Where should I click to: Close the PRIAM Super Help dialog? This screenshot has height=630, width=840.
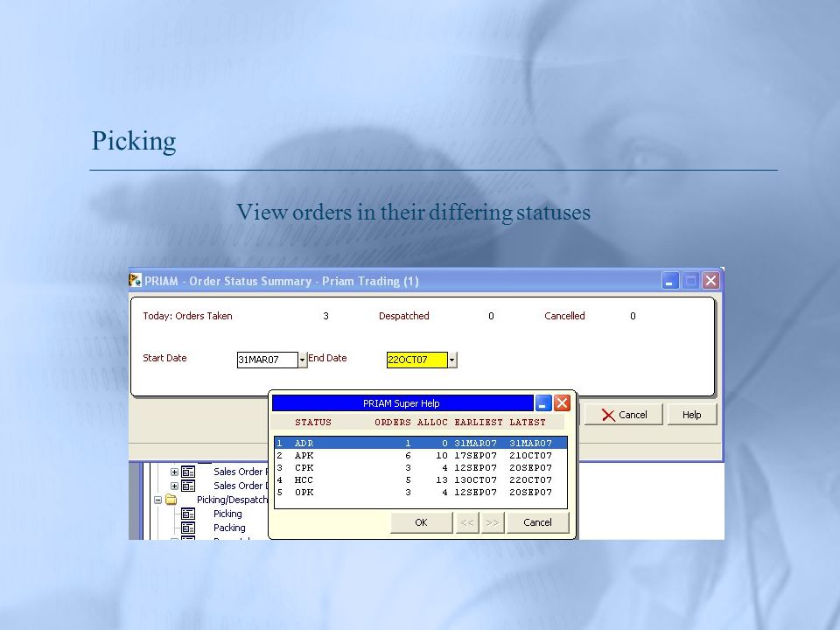point(562,402)
